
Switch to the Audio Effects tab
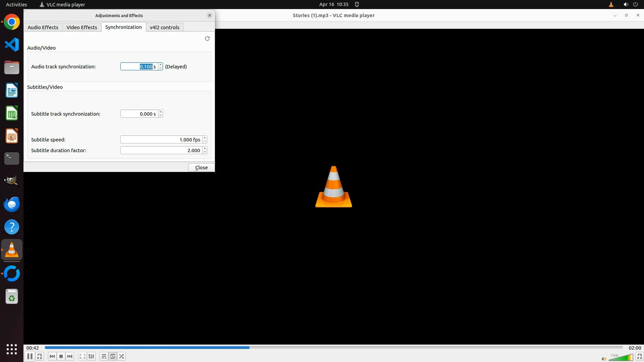pyautogui.click(x=43, y=27)
